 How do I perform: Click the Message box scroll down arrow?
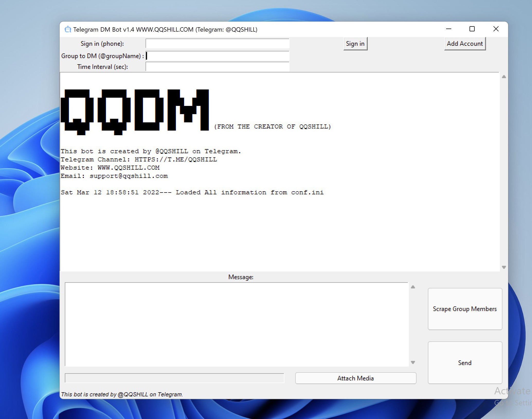coord(413,362)
